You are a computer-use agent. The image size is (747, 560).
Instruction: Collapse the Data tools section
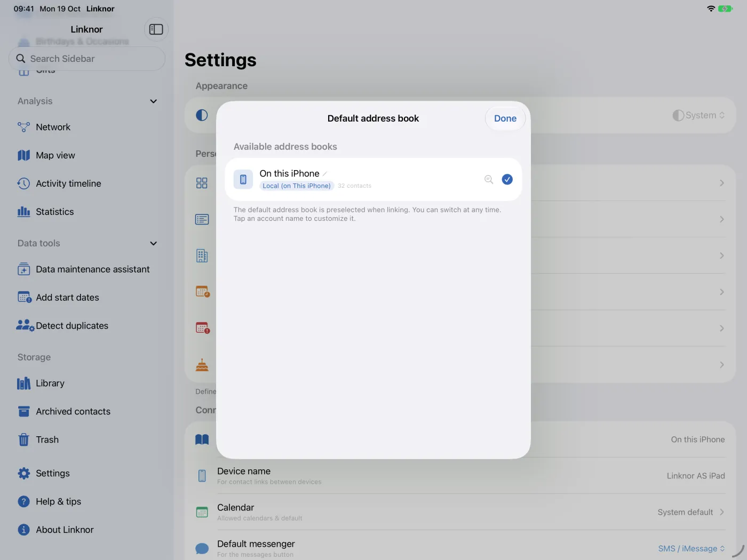coord(154,244)
